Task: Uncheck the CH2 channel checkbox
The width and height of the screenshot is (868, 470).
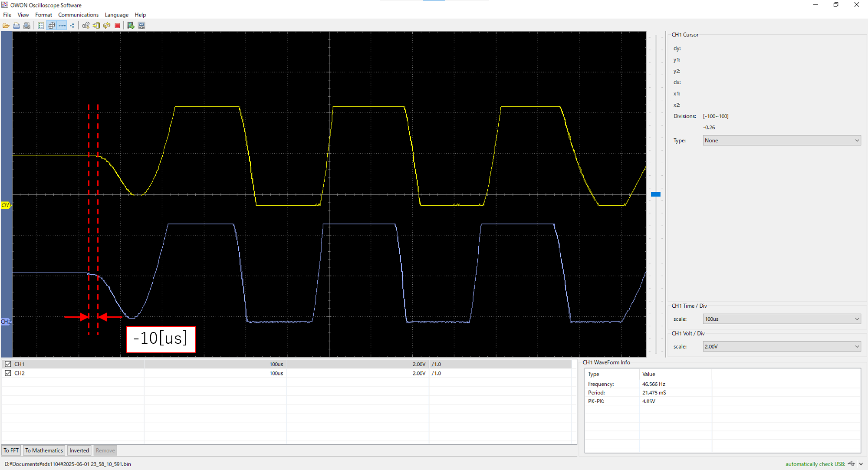Action: [x=8, y=373]
